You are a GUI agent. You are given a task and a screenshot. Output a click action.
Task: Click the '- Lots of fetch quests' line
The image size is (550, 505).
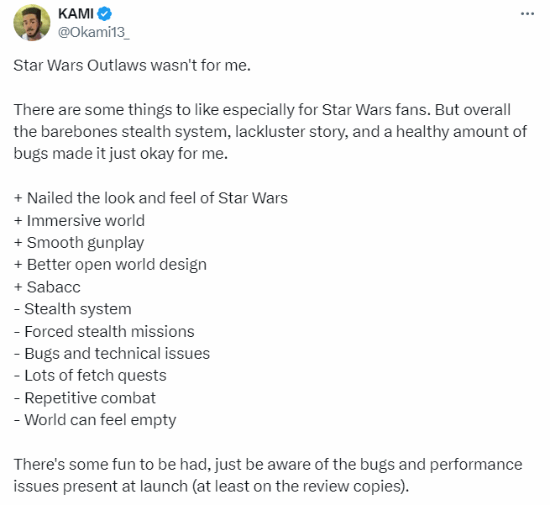pyautogui.click(x=90, y=376)
